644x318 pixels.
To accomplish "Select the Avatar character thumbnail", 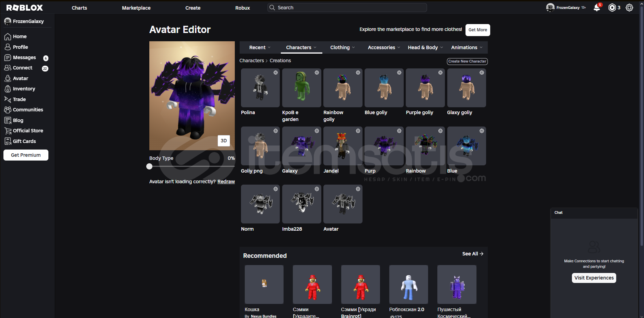I will coord(343,204).
